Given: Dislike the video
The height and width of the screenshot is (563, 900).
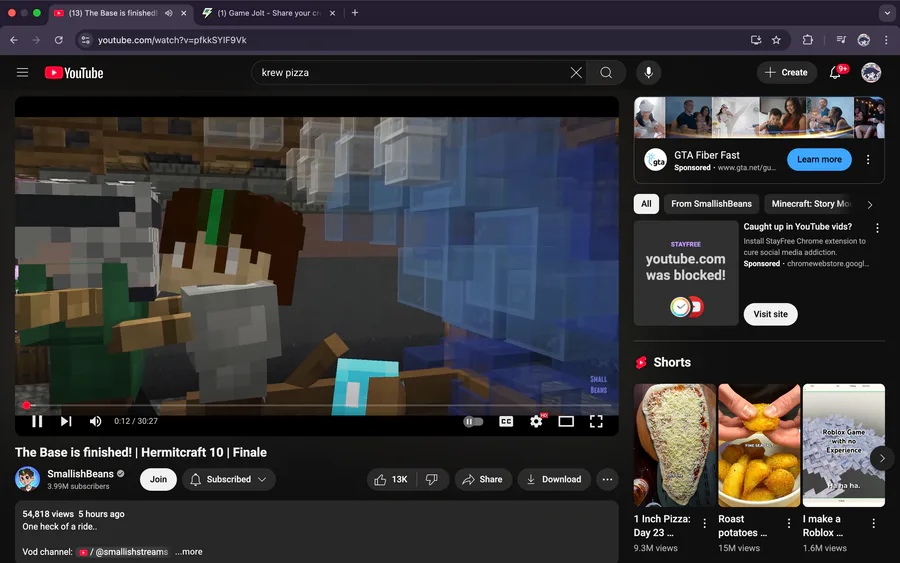Looking at the screenshot, I should 432,479.
